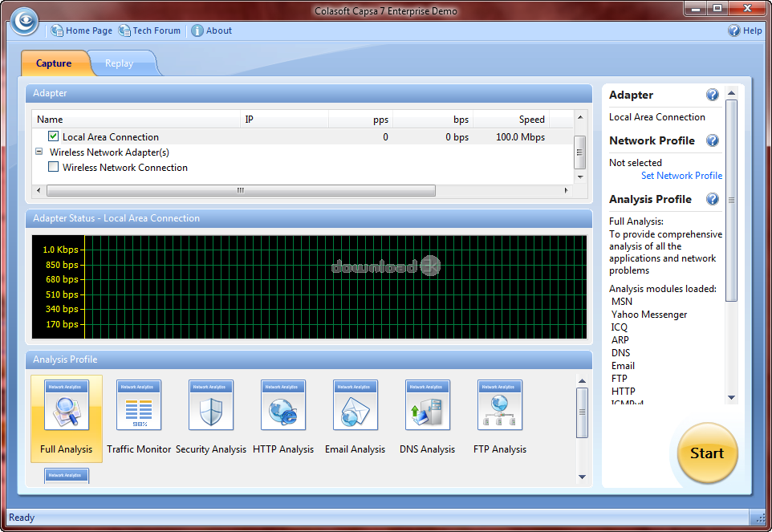Click the FTP module entry in sidebar

(619, 379)
